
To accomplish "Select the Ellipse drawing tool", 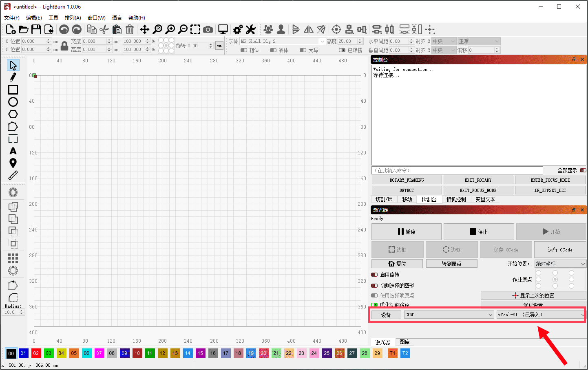I will (x=13, y=102).
